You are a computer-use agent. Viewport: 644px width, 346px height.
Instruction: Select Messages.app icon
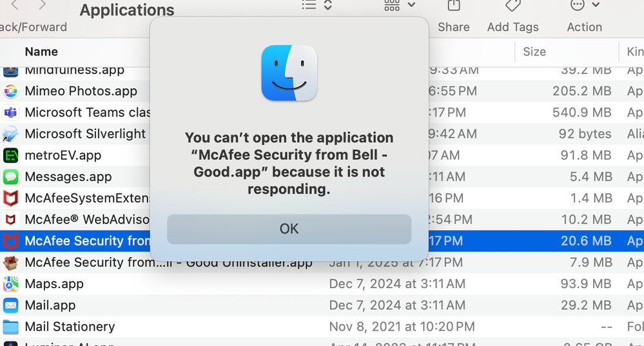pyautogui.click(x=11, y=177)
